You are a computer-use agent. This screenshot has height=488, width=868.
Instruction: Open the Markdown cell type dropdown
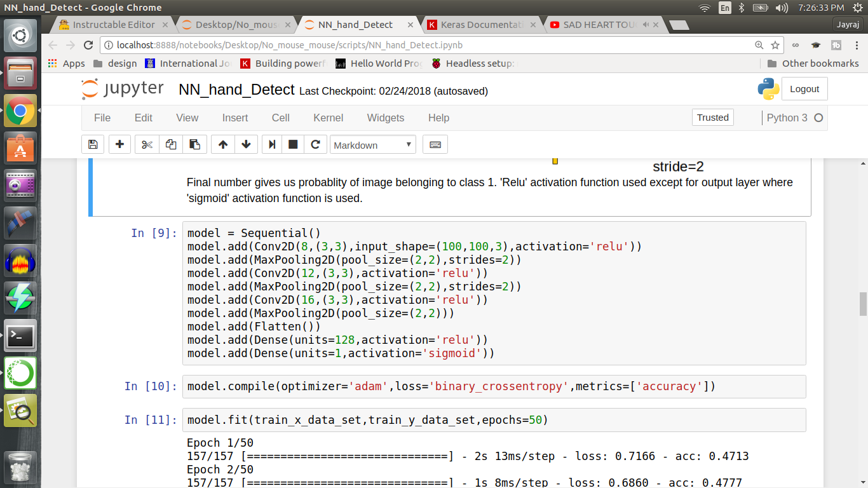click(373, 145)
